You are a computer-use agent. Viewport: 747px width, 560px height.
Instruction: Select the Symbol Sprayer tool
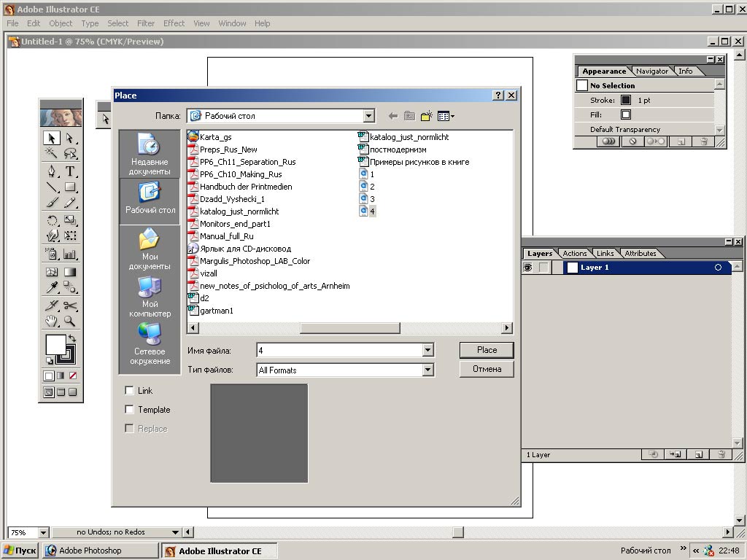tap(52, 254)
